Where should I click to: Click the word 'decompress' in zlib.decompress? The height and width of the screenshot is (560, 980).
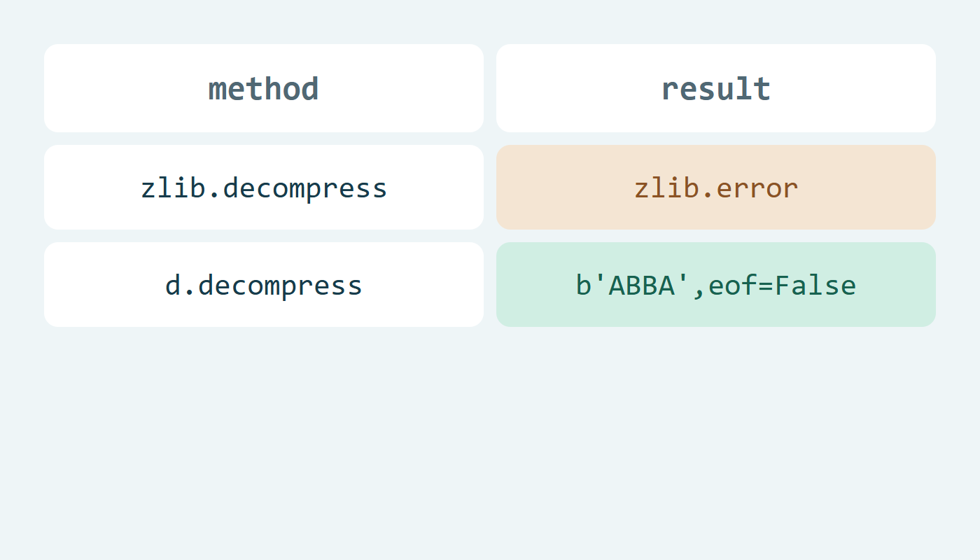coord(305,189)
